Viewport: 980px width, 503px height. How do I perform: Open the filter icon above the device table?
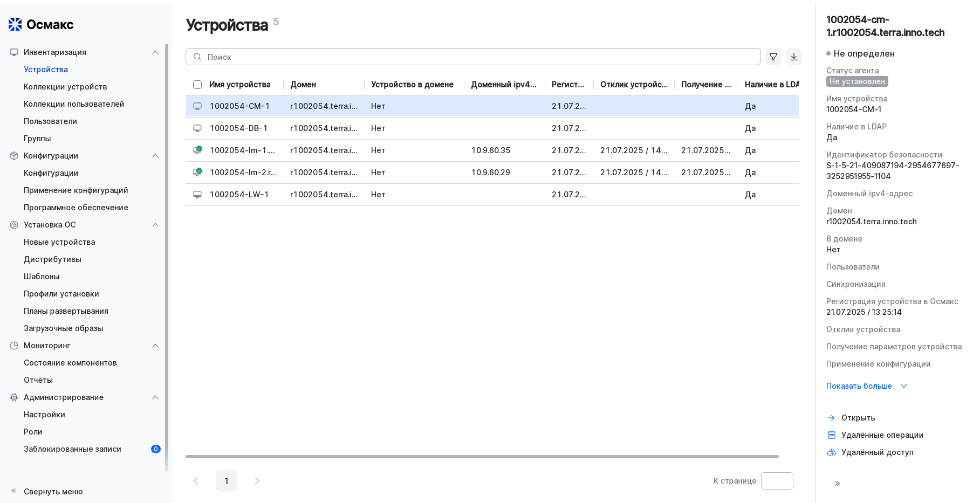point(773,56)
